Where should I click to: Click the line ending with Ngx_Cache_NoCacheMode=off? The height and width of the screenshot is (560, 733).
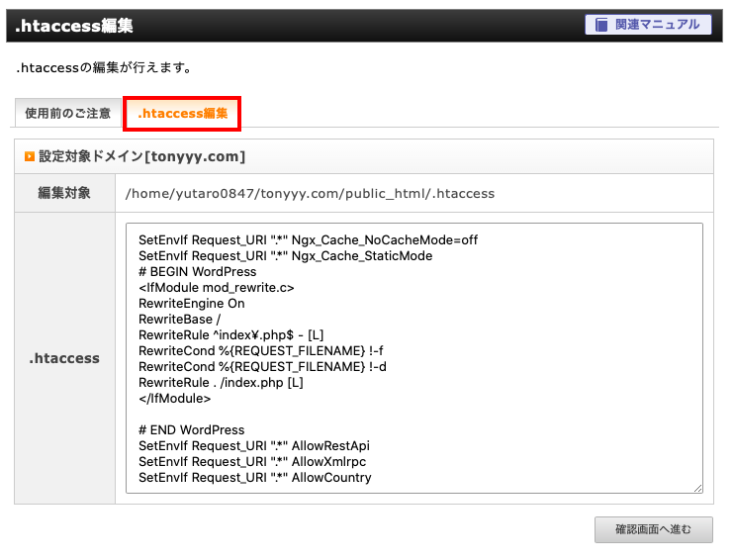click(308, 239)
